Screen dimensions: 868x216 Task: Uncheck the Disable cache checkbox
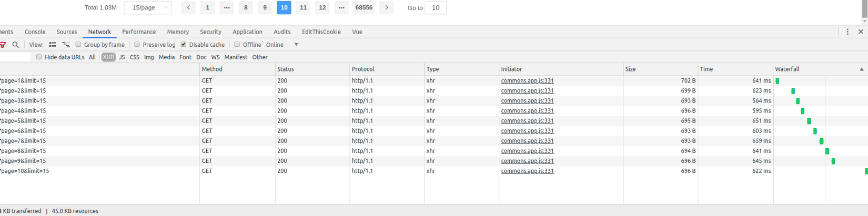click(x=184, y=45)
